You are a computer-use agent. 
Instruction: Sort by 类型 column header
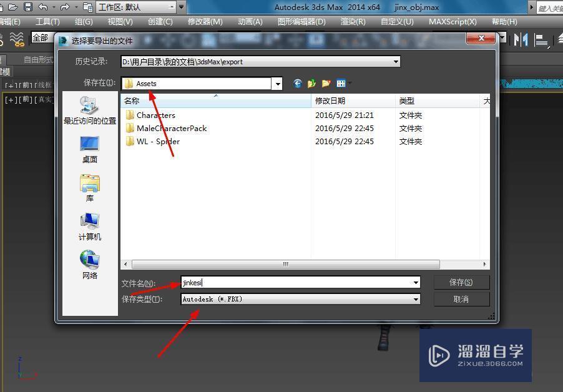pyautogui.click(x=438, y=101)
